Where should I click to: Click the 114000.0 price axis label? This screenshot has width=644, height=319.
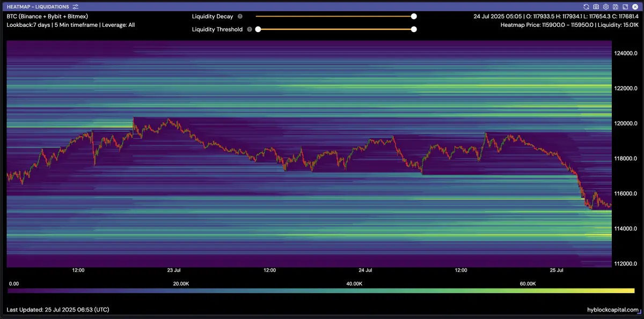tap(626, 228)
